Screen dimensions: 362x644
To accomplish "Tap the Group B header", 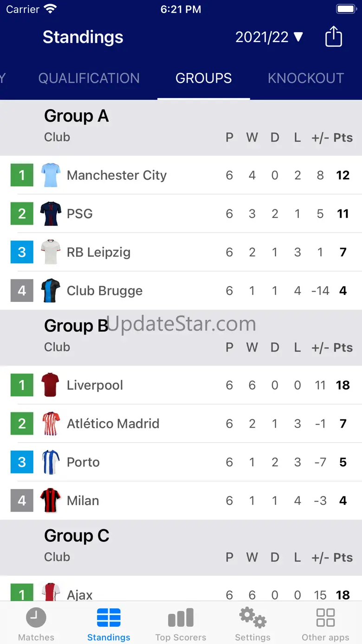I will pyautogui.click(x=76, y=326).
